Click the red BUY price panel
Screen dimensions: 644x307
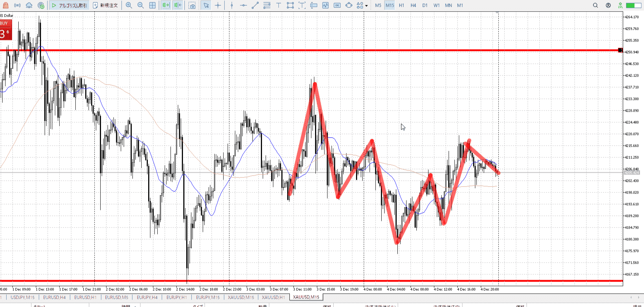coord(6,30)
